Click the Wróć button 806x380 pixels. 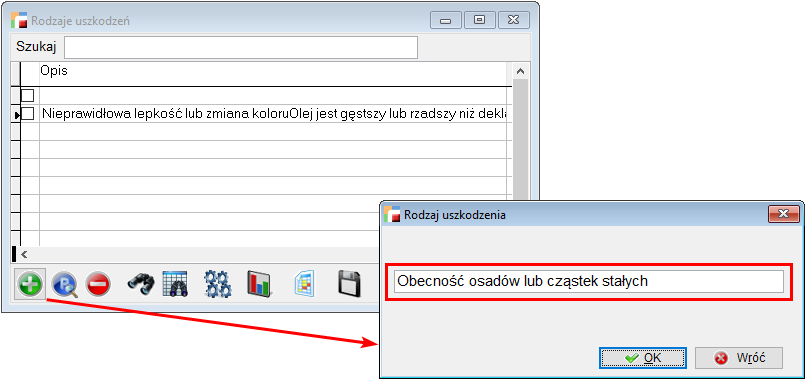click(x=739, y=357)
